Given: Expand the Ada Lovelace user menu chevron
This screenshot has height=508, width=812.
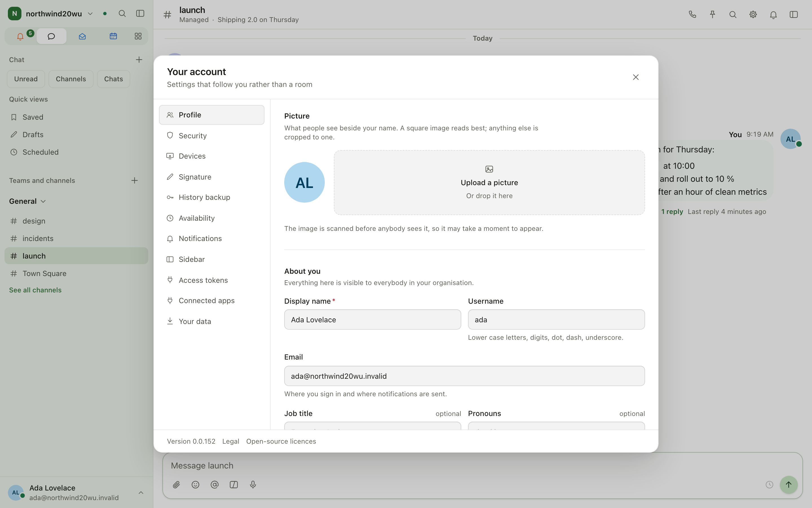Looking at the screenshot, I should tap(141, 493).
